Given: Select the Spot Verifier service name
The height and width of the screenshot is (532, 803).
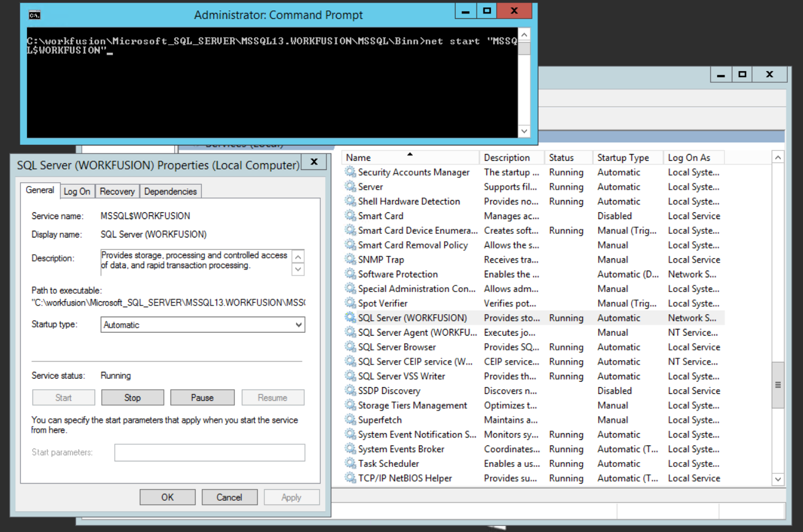Looking at the screenshot, I should [383, 303].
